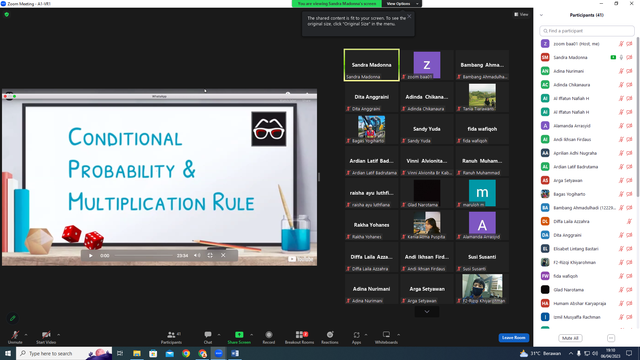Open chat options arrow beside Chat
This screenshot has height=360, width=640.
[219, 335]
